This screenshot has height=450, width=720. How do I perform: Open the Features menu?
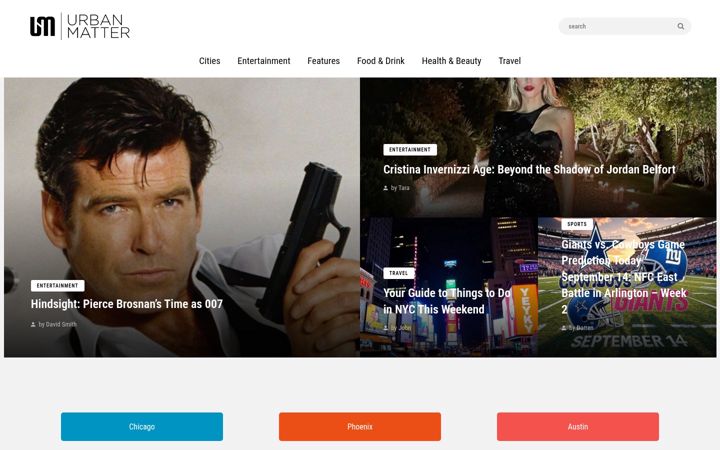point(323,61)
